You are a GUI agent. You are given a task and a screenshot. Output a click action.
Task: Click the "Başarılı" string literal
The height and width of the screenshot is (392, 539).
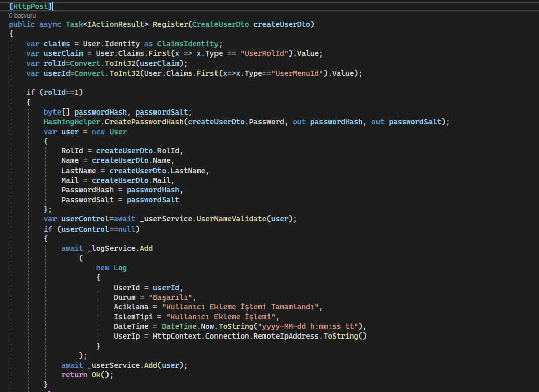tap(170, 297)
